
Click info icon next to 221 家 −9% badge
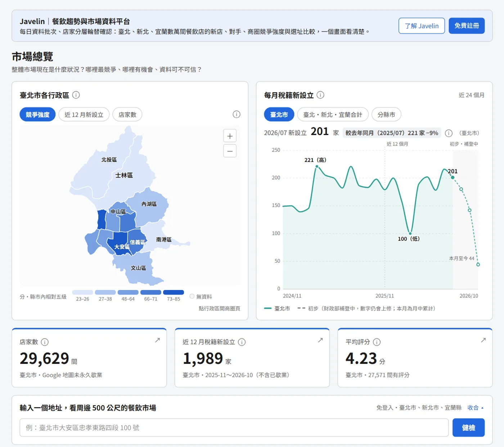click(x=449, y=133)
